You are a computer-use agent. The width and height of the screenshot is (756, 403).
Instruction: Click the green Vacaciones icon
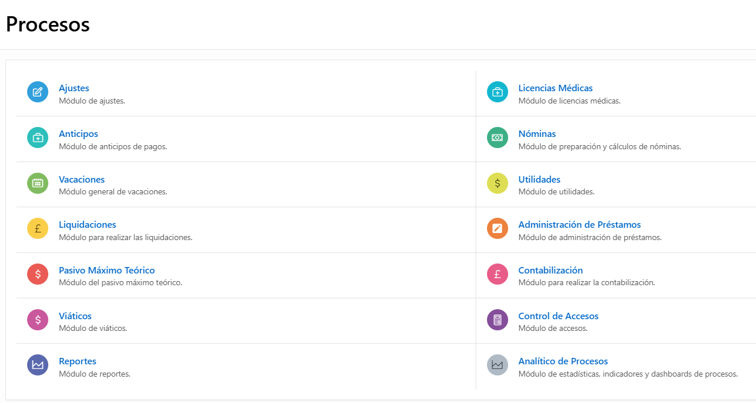tap(38, 183)
